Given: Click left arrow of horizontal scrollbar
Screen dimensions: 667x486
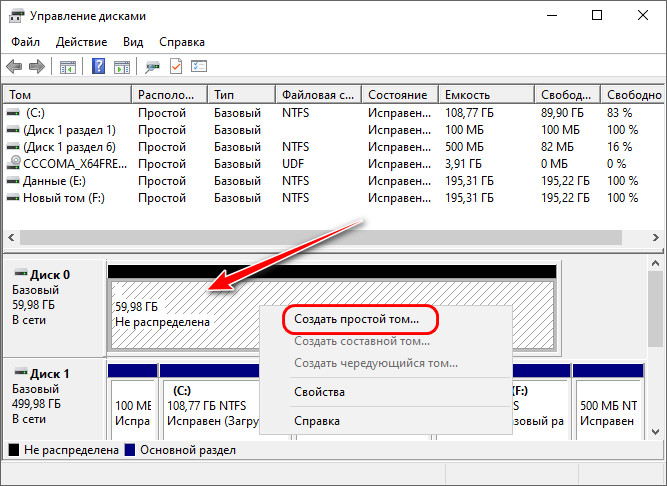Looking at the screenshot, I should 11,237.
